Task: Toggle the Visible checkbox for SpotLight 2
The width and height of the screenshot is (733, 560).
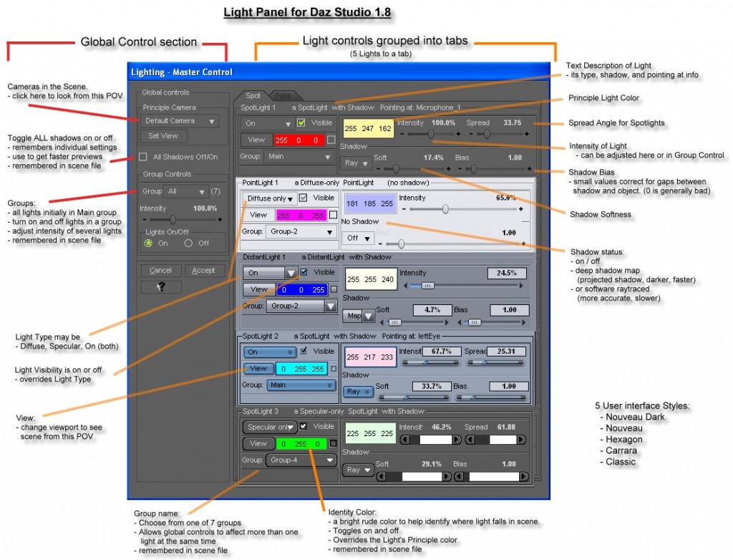Action: click(x=304, y=351)
